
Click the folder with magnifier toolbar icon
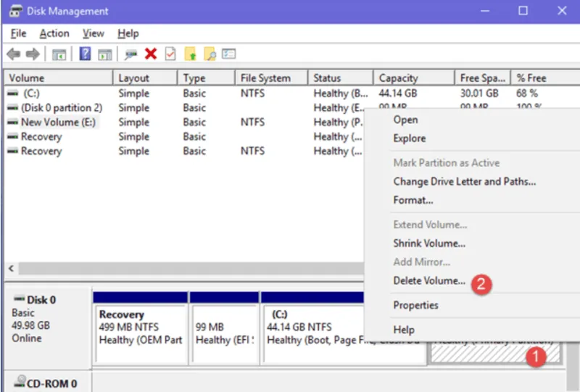click(x=210, y=54)
